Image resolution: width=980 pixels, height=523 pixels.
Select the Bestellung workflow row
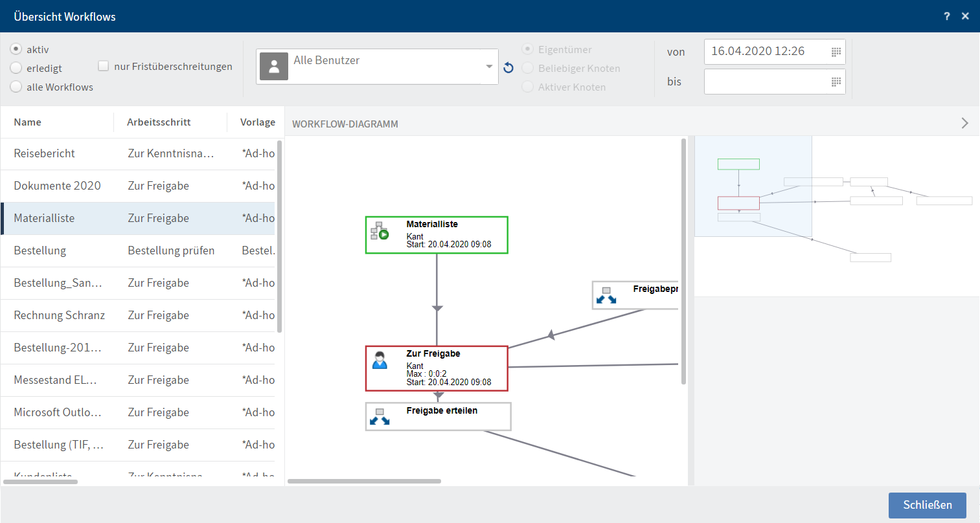point(137,251)
